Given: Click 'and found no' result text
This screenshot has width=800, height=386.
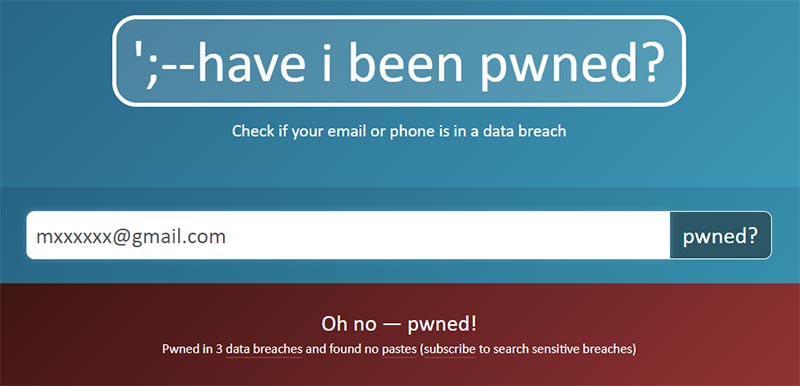Looking at the screenshot, I should point(342,350).
